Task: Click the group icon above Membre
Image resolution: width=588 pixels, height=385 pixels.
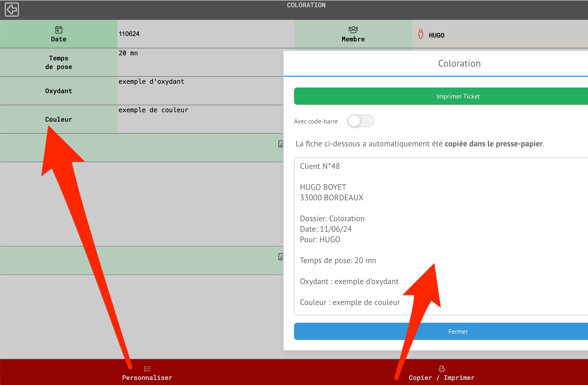Action: (x=353, y=29)
